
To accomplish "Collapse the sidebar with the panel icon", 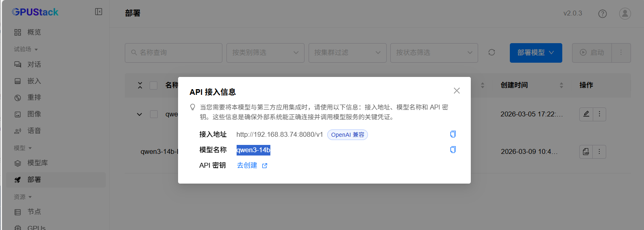I will click(98, 12).
